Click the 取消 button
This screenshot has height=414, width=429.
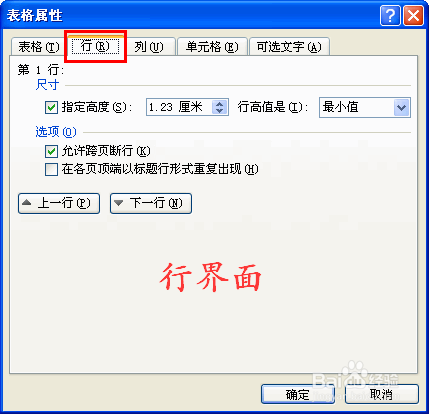click(x=382, y=394)
